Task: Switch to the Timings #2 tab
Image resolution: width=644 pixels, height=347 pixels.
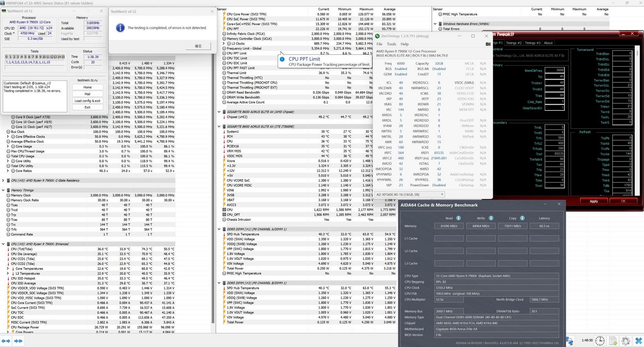Action: 514,43
